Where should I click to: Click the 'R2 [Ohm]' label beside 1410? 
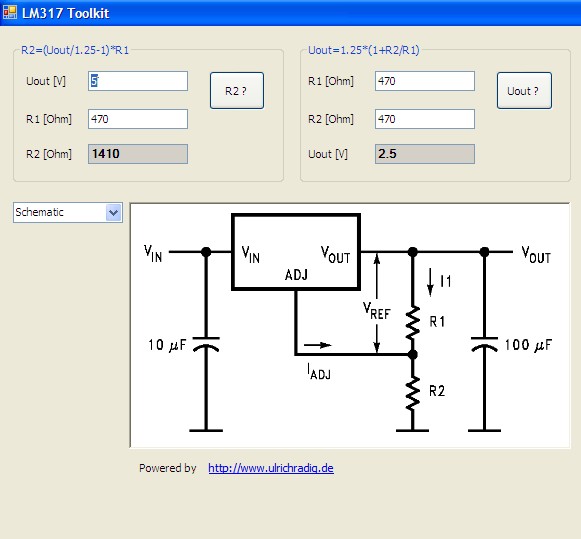49,154
